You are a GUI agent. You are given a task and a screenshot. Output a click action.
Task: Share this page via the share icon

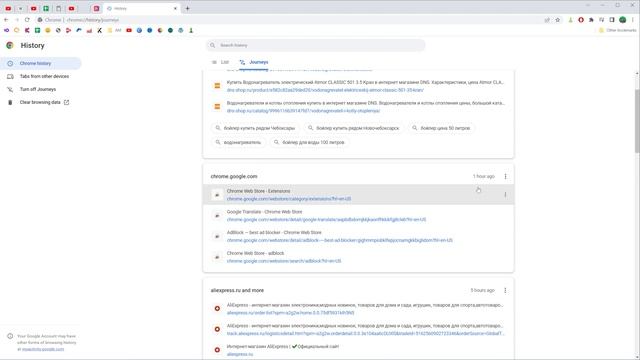[x=547, y=20]
